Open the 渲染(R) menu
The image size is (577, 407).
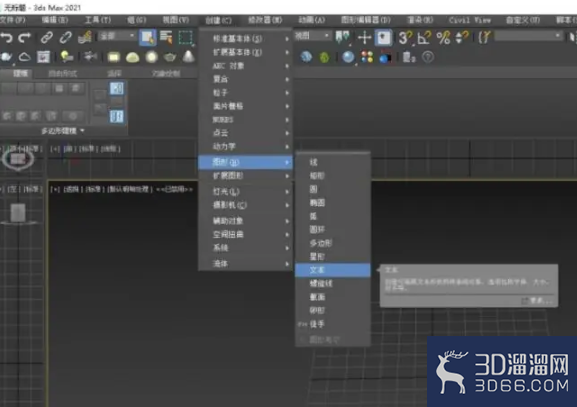click(420, 20)
